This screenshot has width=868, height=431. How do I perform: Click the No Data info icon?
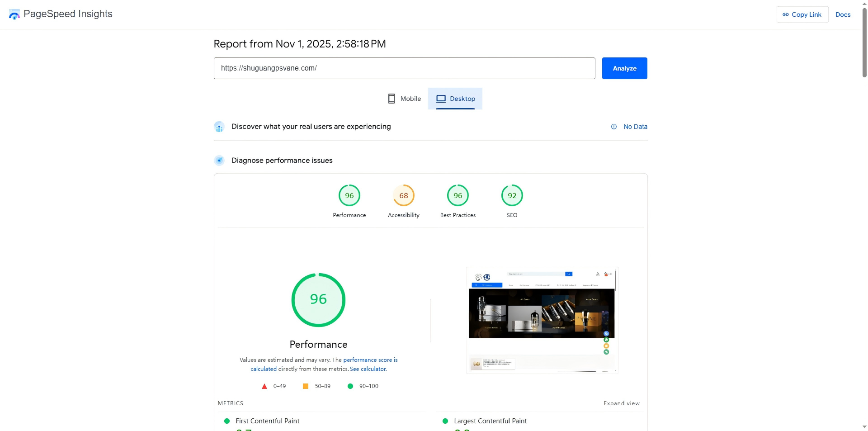pos(614,127)
